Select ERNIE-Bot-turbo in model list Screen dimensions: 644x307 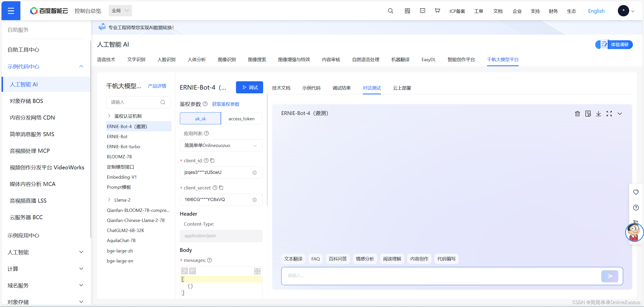pyautogui.click(x=124, y=147)
